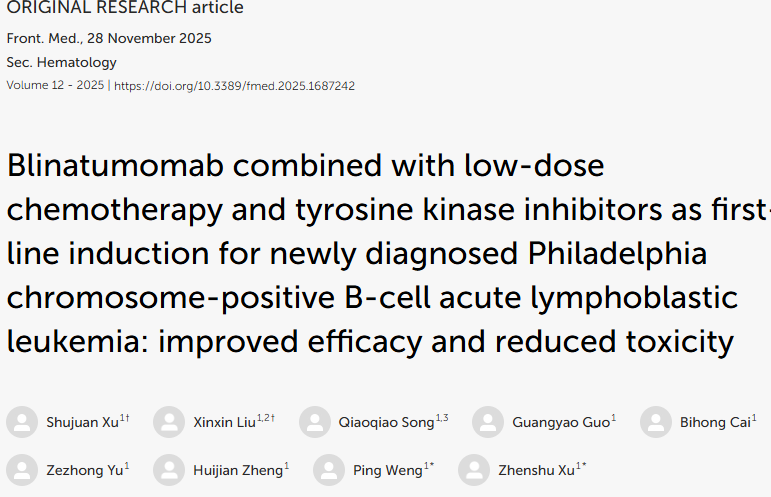Click Qiaoqiao Song's avatar icon
This screenshot has width=771, height=497.
tap(315, 423)
